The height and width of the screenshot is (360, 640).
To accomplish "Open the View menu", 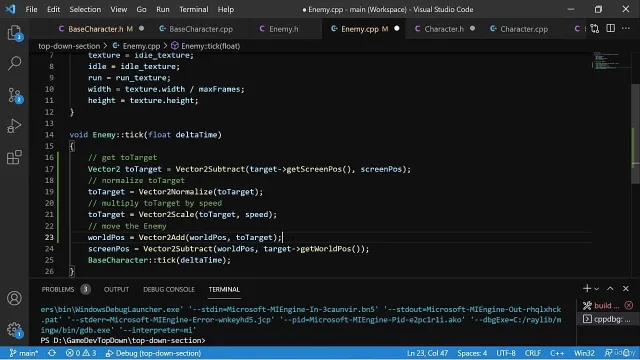I will click(118, 9).
